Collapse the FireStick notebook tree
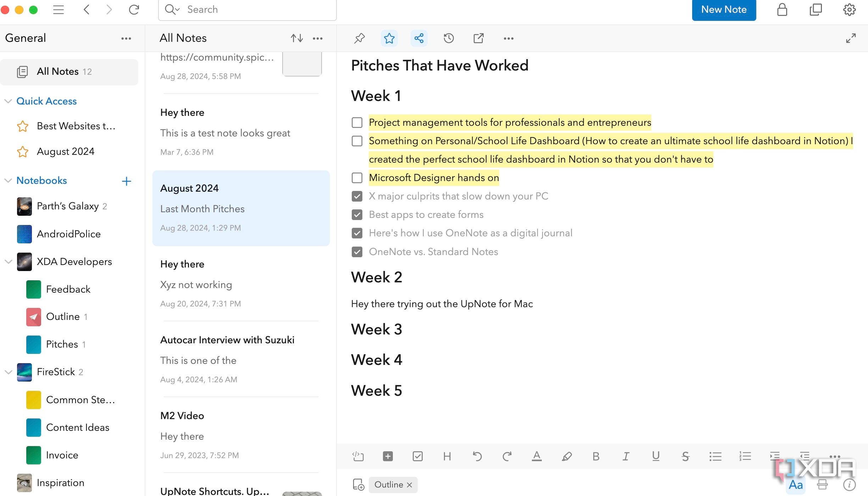The height and width of the screenshot is (496, 868). [x=8, y=372]
